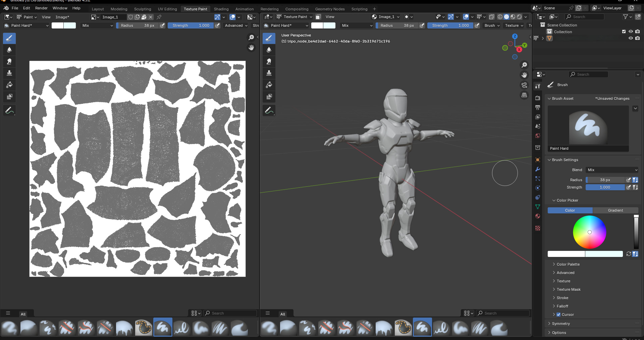Select the Fill tool in 3D viewport toolbar
Viewport: 644px width, 340px height.
269,85
